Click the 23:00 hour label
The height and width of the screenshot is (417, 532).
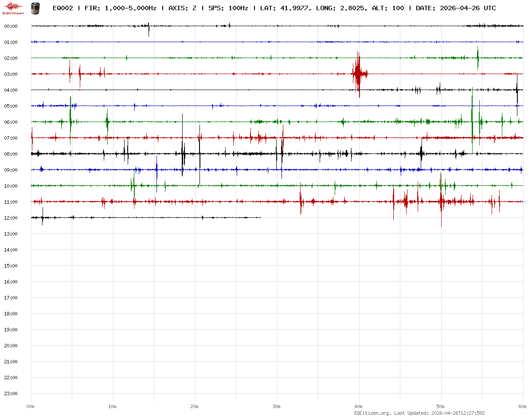click(x=11, y=393)
